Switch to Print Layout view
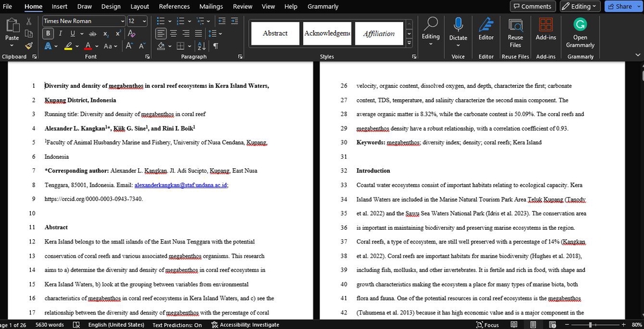Screen dimensions: 644x329 pyautogui.click(x=533, y=325)
